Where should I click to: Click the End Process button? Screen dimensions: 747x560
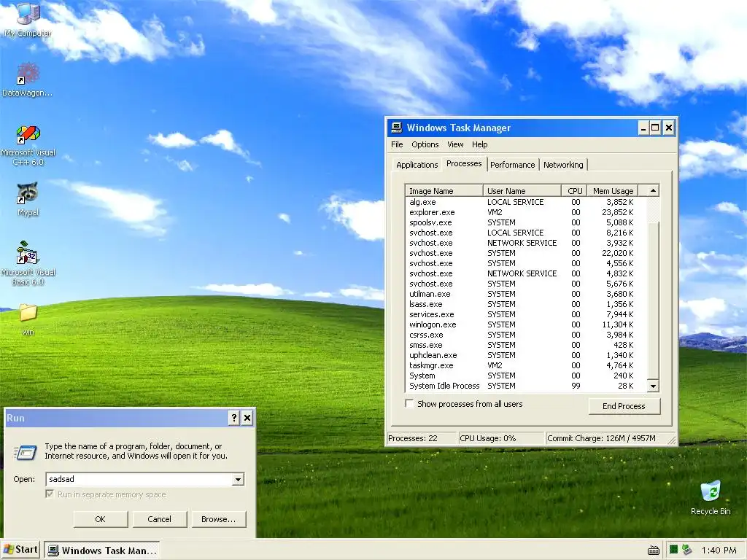click(x=624, y=406)
